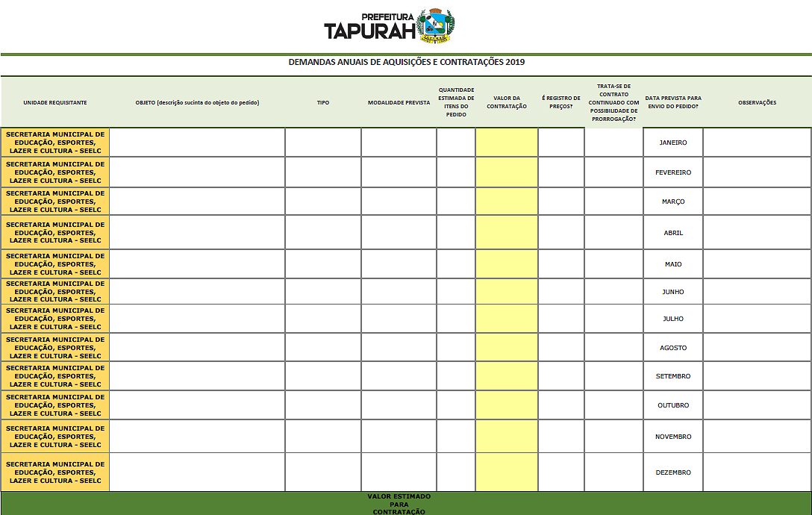Select yellow contract value cell in MARÇO row
812x515 pixels.
tap(506, 202)
